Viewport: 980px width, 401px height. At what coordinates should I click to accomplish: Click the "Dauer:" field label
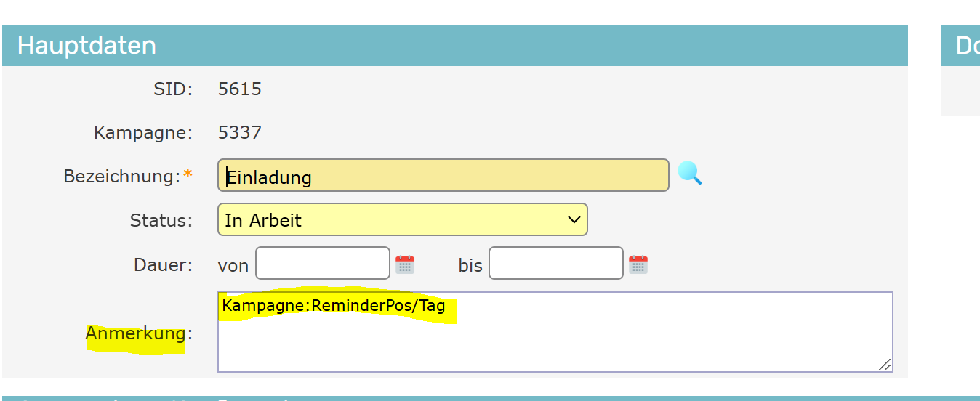164,264
